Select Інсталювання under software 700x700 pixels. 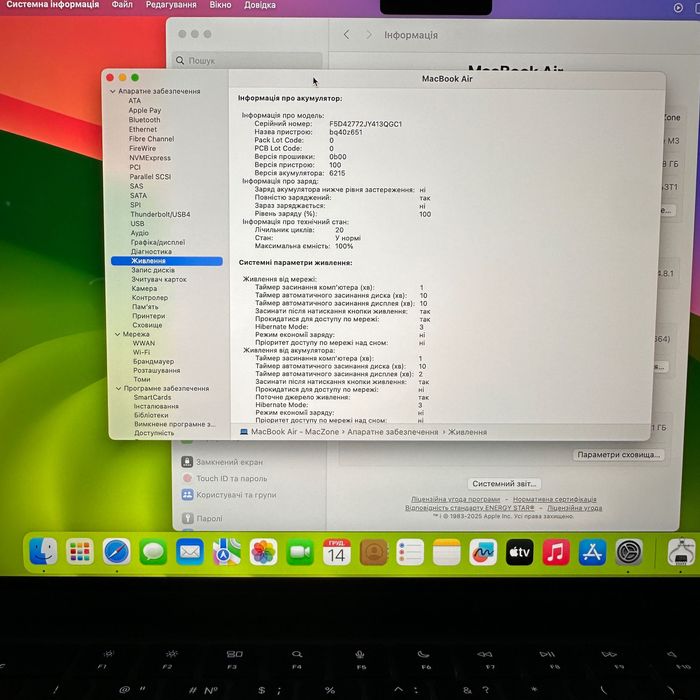tap(156, 406)
